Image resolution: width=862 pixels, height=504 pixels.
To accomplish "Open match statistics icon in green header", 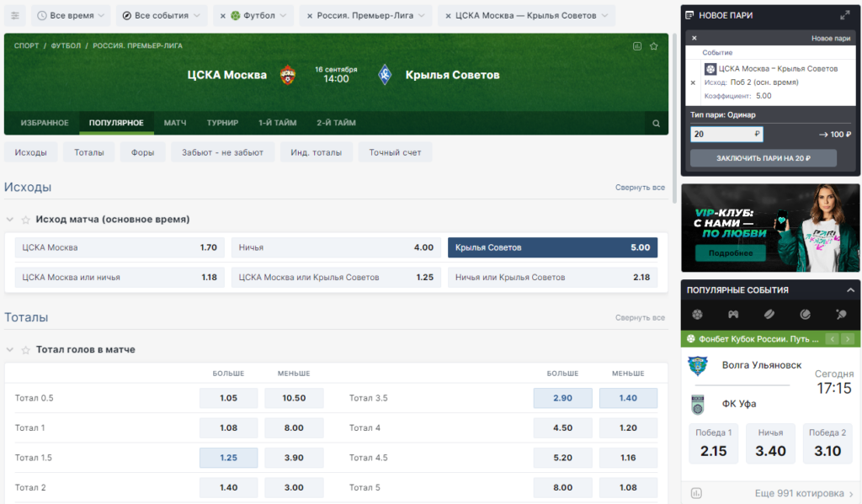I will 637,46.
